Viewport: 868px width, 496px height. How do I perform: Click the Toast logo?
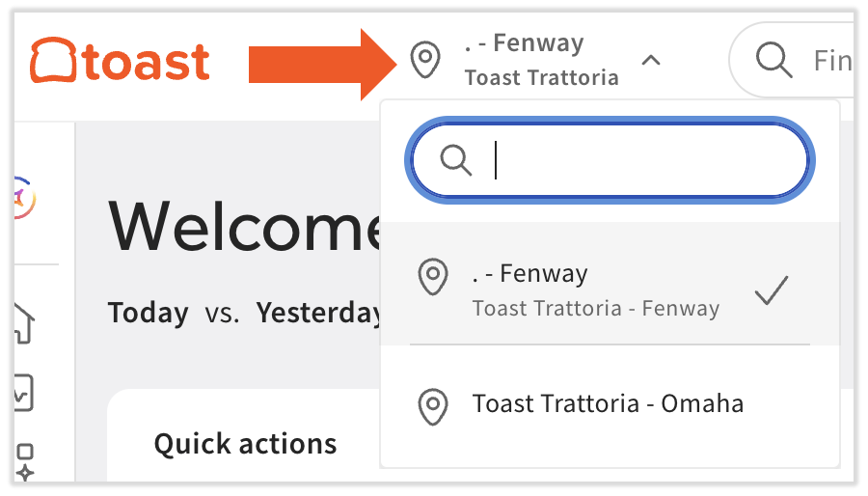point(120,61)
